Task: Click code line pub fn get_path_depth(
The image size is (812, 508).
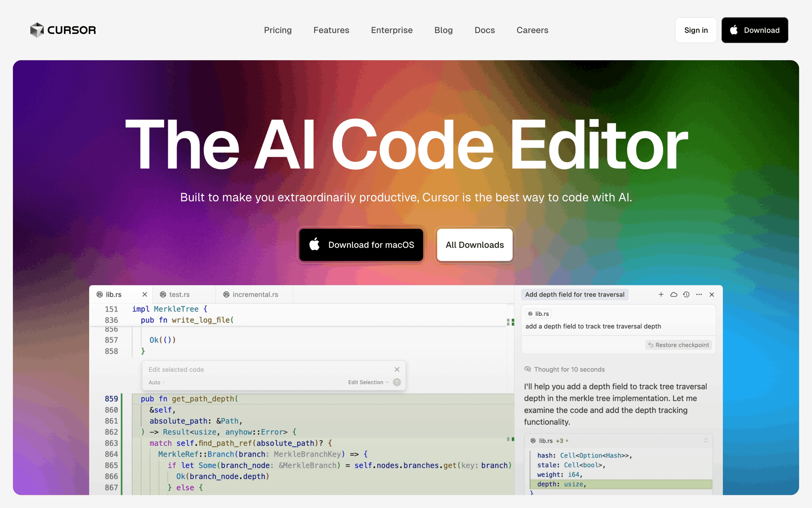Action: pyautogui.click(x=189, y=399)
